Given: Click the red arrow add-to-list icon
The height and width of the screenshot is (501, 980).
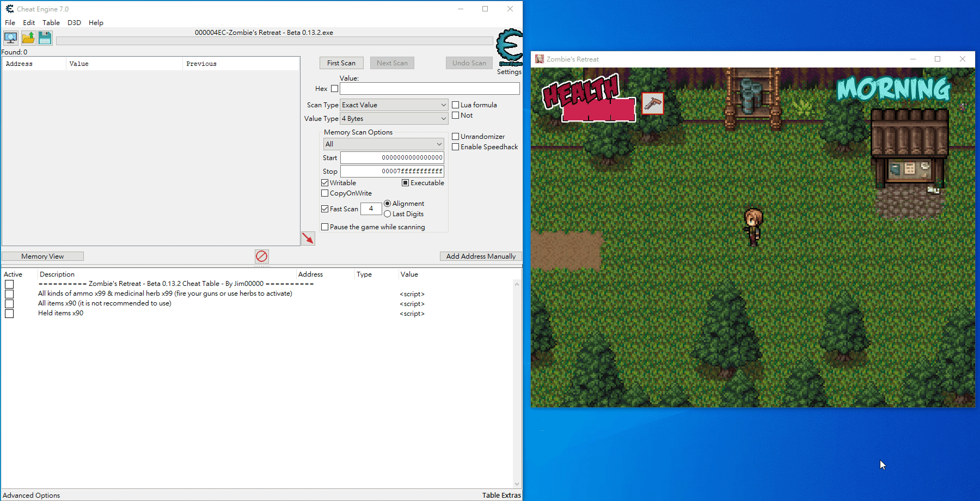Looking at the screenshot, I should (308, 239).
